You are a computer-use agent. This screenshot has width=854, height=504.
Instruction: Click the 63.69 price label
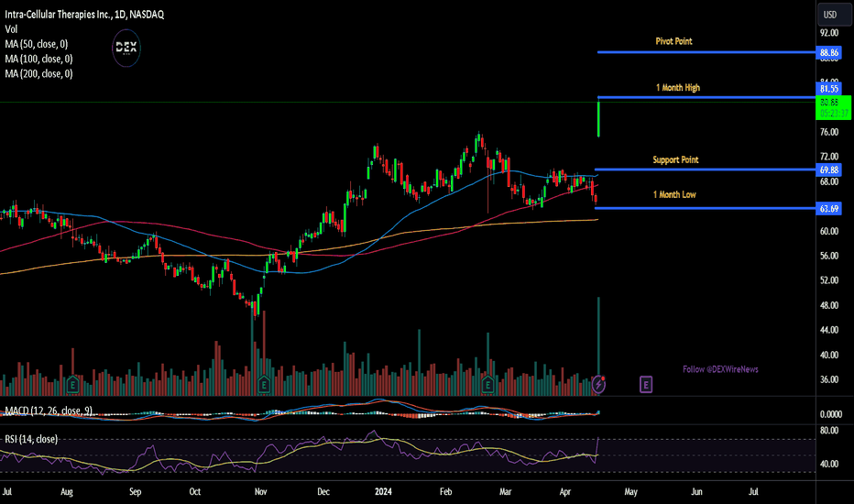829,209
